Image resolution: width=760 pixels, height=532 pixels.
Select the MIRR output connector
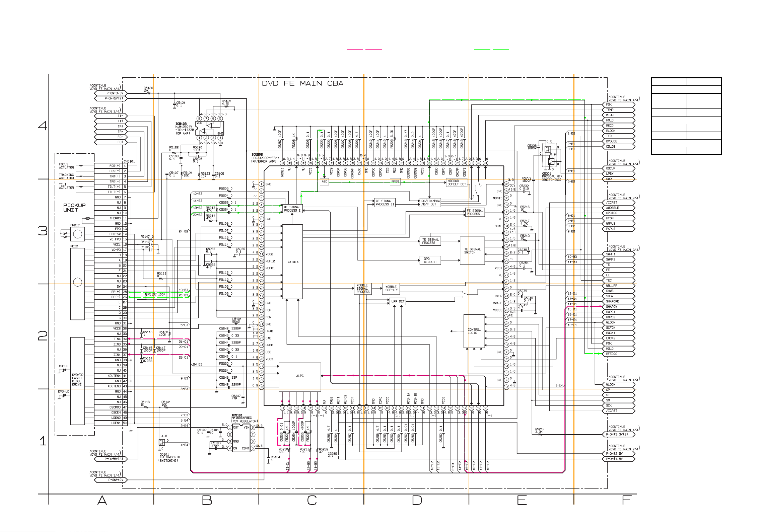(x=619, y=115)
